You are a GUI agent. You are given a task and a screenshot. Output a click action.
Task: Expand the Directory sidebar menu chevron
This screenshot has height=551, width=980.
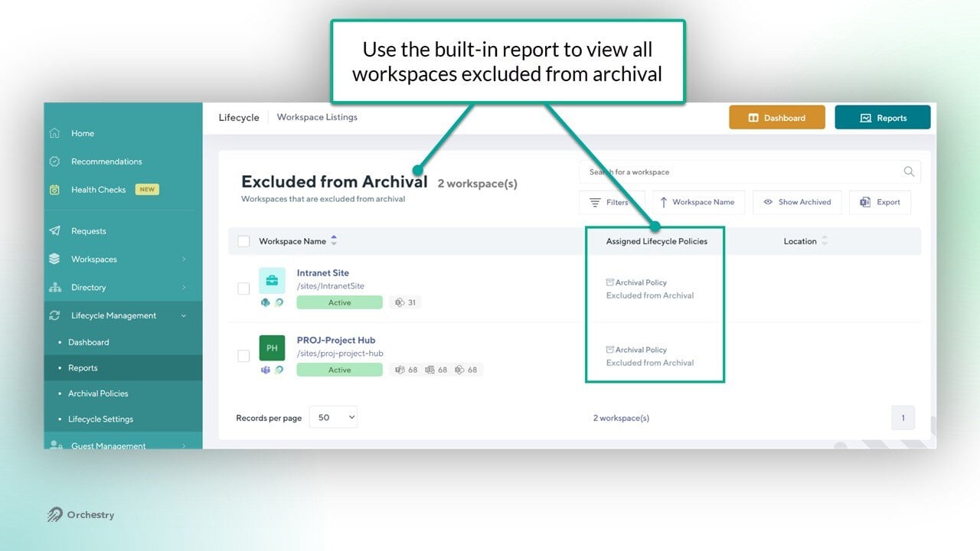point(184,288)
